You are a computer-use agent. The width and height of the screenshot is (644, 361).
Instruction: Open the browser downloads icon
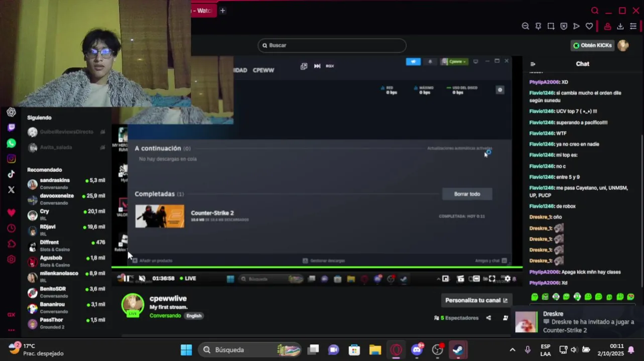[x=620, y=26]
